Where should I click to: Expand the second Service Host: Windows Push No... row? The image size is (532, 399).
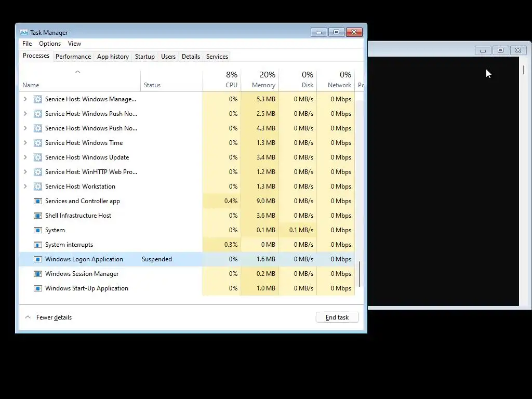(25, 128)
